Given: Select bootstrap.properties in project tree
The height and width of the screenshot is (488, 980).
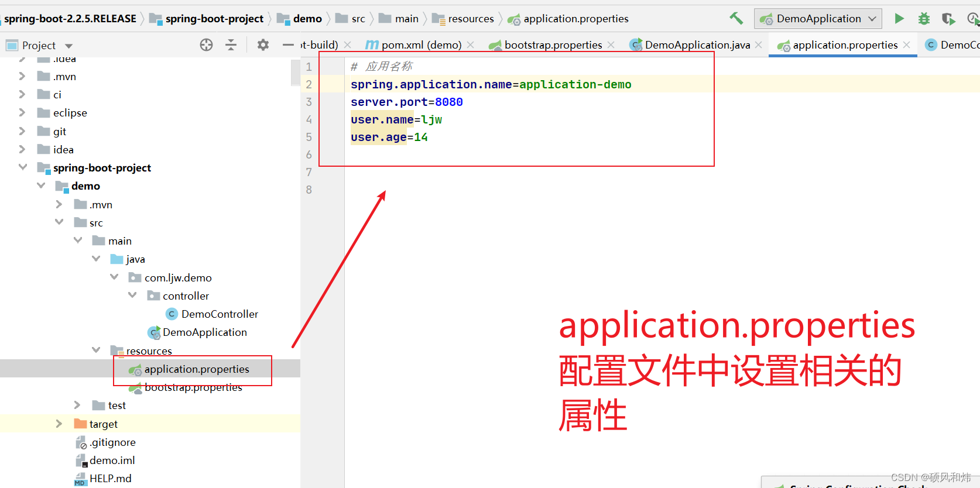Looking at the screenshot, I should tap(193, 387).
